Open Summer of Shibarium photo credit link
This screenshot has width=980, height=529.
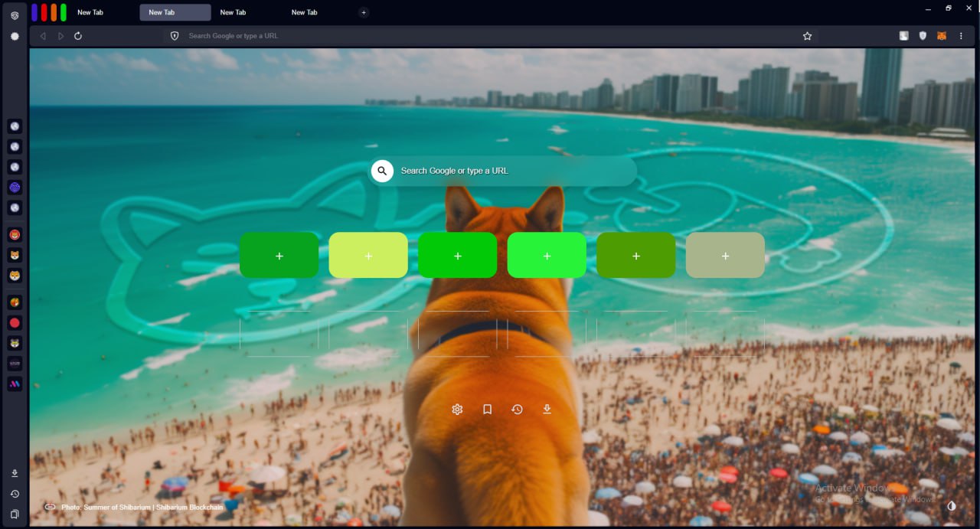coord(142,507)
